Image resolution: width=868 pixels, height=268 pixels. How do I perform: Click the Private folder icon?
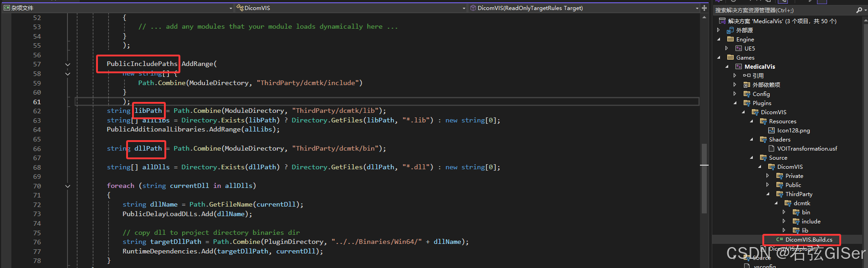(779, 176)
